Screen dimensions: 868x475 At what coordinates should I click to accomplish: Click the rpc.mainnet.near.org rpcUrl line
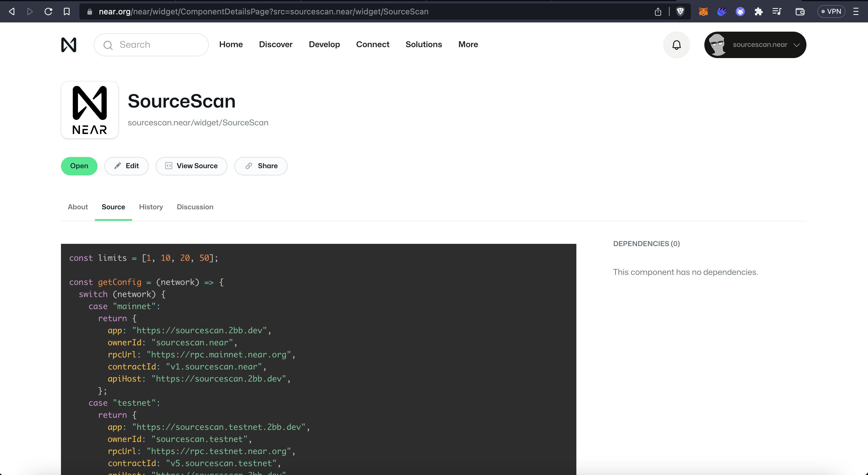point(202,355)
